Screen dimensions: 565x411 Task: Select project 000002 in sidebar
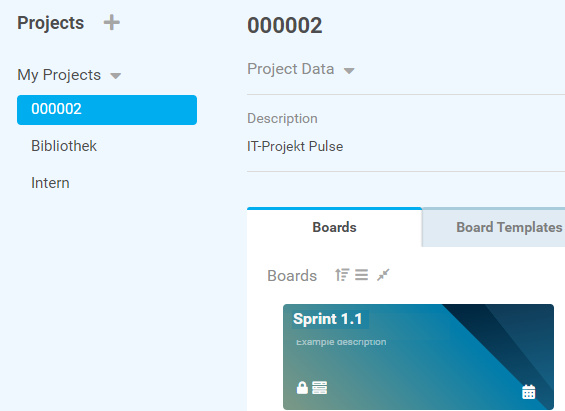click(107, 110)
